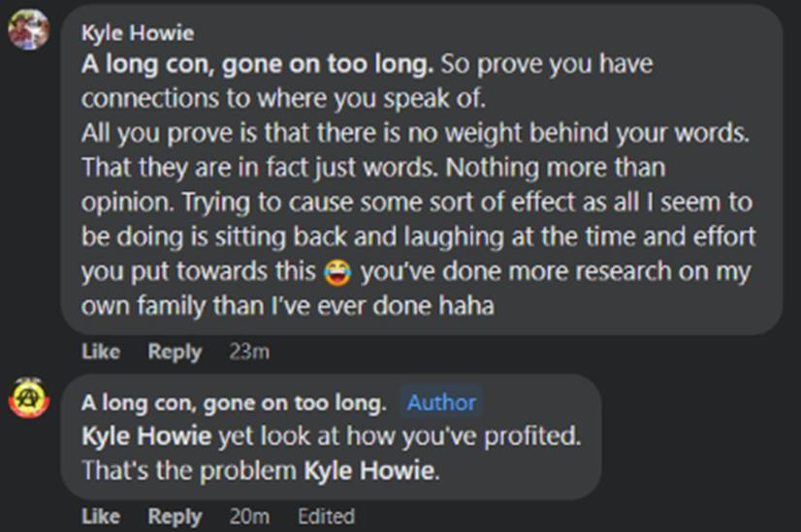
Task: Open the 20m timestamp on the author's reply
Action: tap(249, 516)
